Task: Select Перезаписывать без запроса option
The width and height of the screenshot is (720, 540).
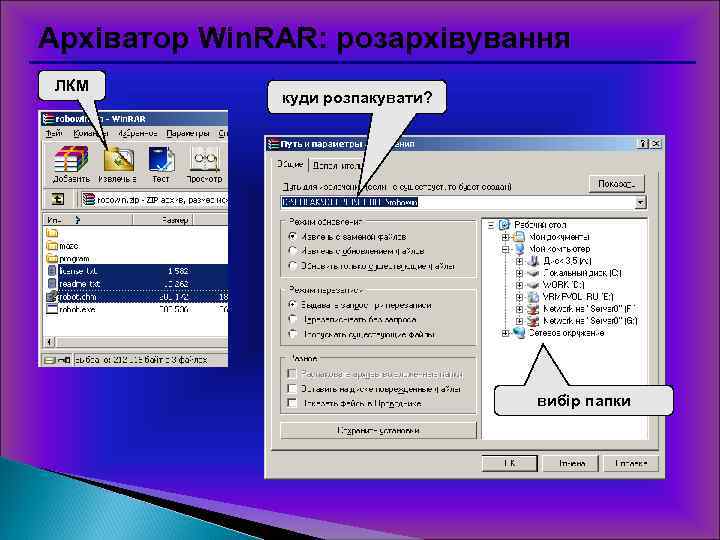Action: (x=293, y=319)
